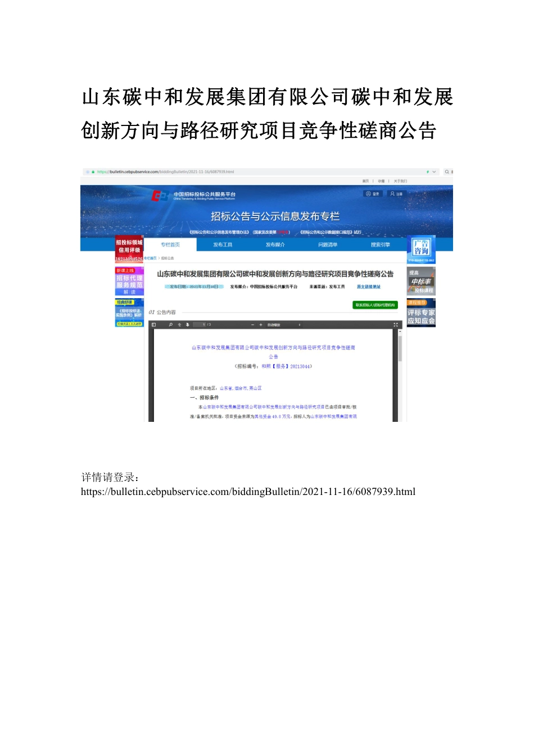Open the bottom-of-page cebpubservice URL
This screenshot has height=756, width=534.
pos(248,492)
